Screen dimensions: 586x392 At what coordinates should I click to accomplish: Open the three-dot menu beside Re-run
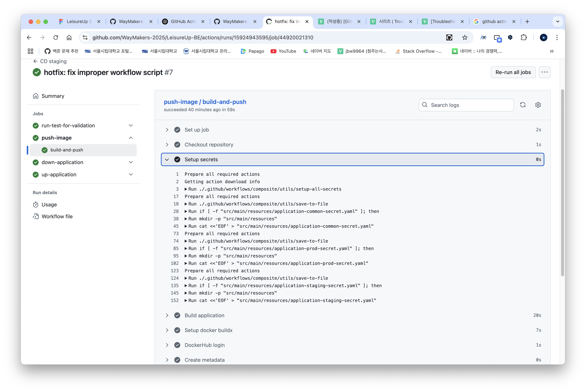tap(544, 72)
